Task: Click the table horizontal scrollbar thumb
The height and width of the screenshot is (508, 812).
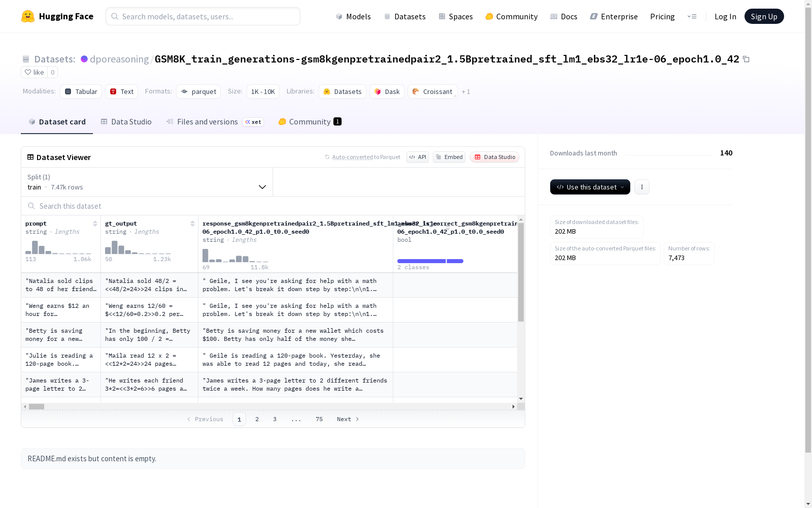Action: tap(37, 406)
